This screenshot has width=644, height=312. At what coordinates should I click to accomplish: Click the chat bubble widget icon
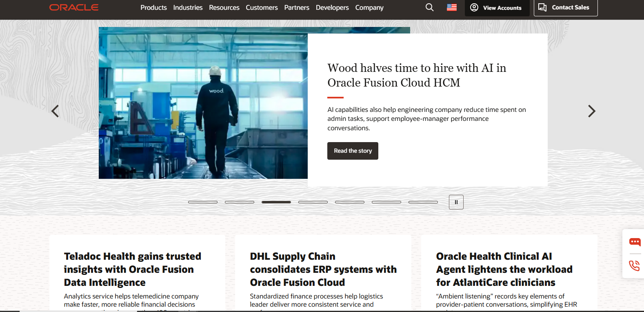coord(635,242)
